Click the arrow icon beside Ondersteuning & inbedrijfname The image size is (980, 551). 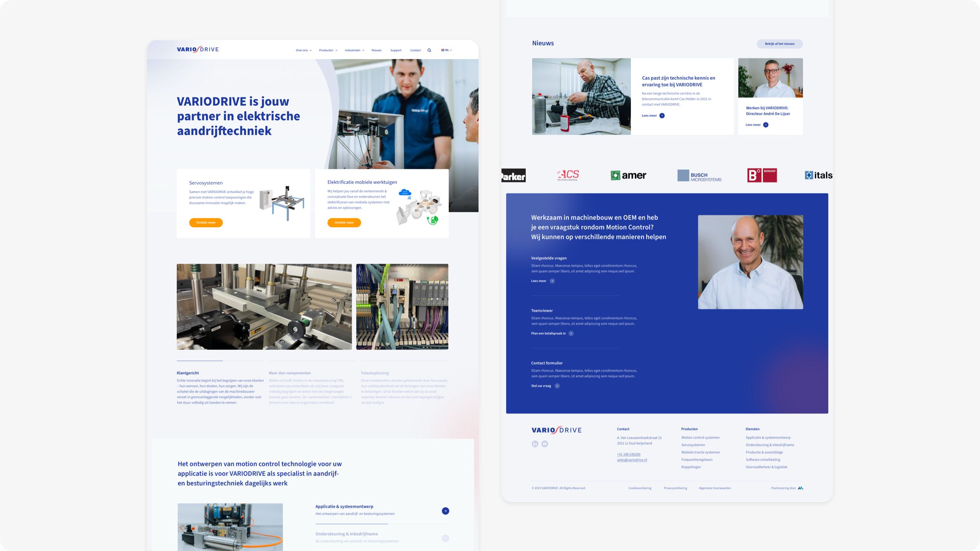(445, 538)
